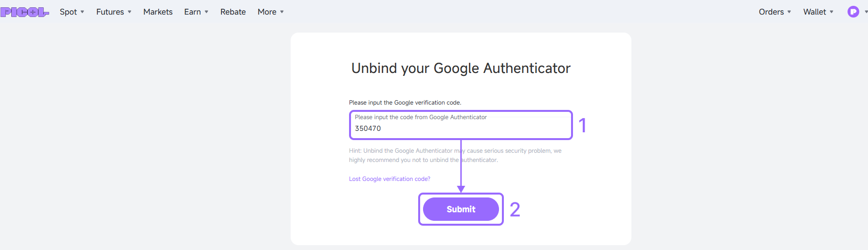Open the Wallet menu label
This screenshot has width=868, height=250.
click(814, 12)
